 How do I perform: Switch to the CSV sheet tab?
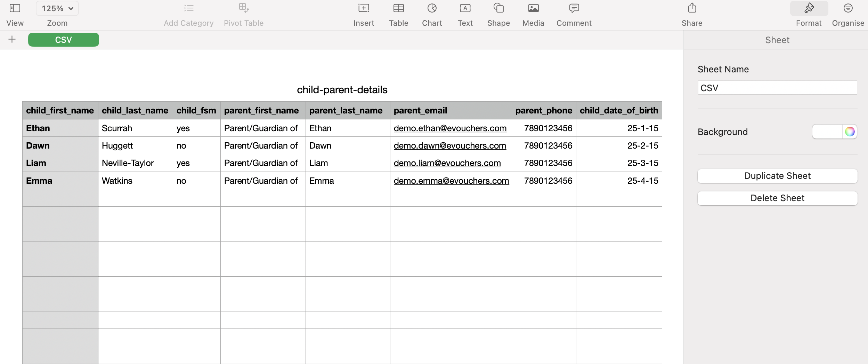(63, 39)
